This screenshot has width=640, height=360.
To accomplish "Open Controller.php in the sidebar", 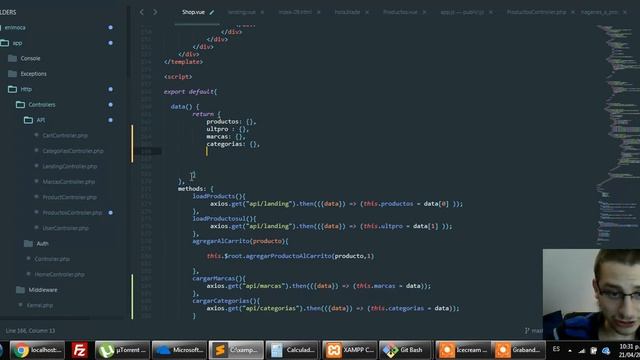I will click(52, 259).
